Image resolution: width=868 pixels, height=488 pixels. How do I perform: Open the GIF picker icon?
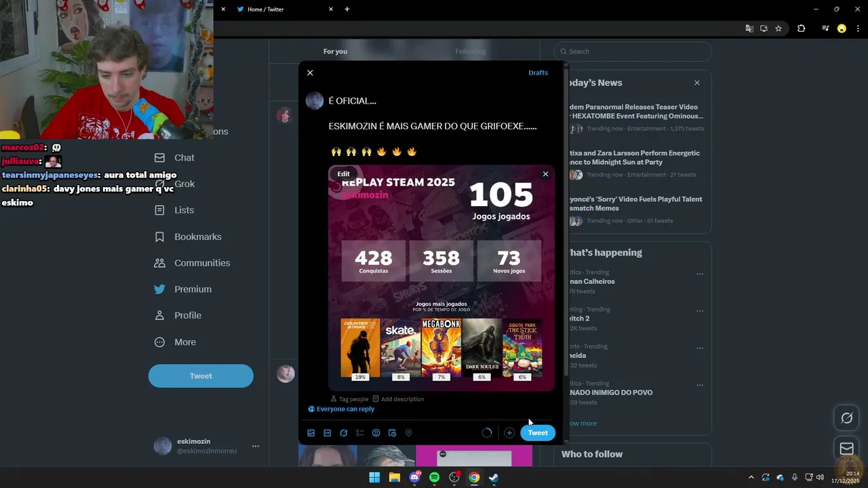tap(328, 433)
